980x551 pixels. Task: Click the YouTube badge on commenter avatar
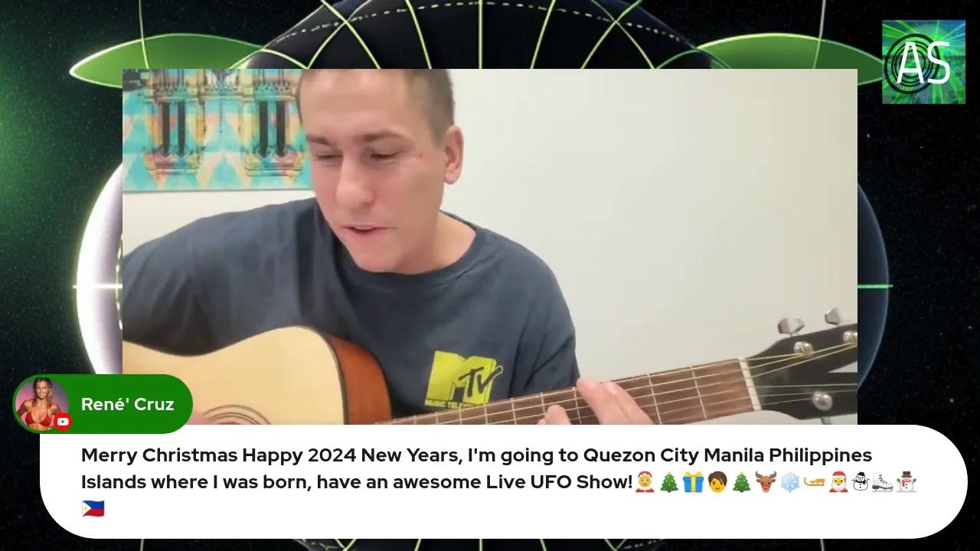pyautogui.click(x=64, y=421)
